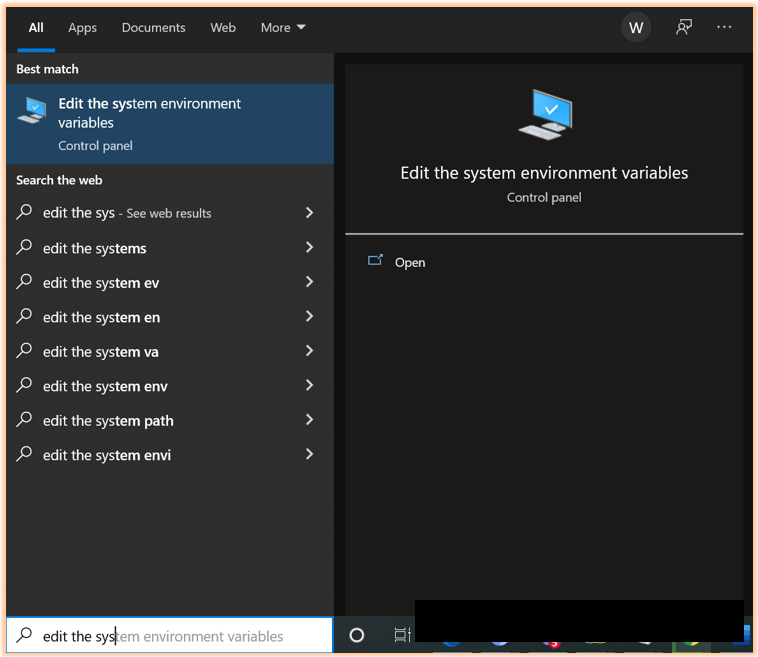Expand chevron beside 'edit the system ev'
Screen dimensions: 758x657
(x=309, y=281)
